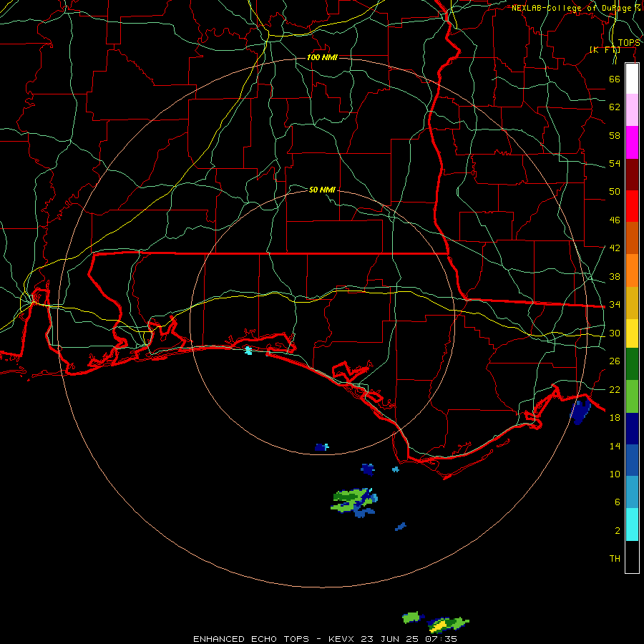Click the 30 legend value

tap(615, 333)
